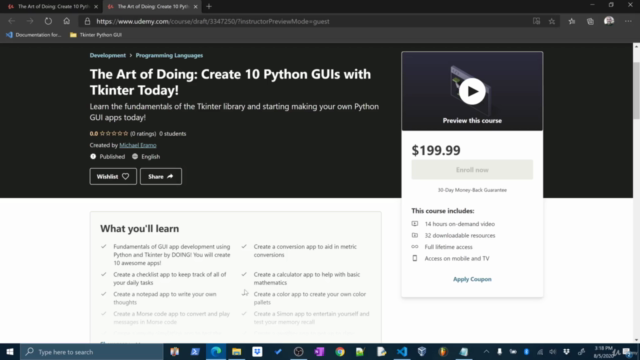Add course to Wishlist
This screenshot has width=640, height=360.
click(113, 176)
